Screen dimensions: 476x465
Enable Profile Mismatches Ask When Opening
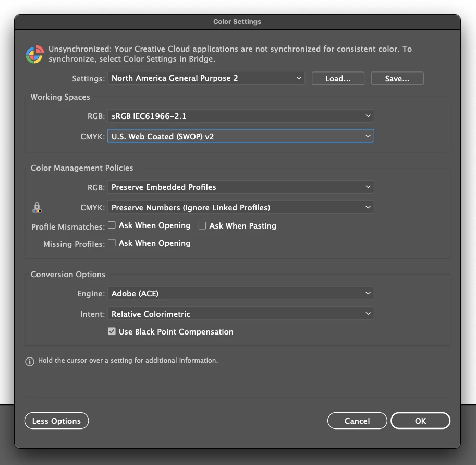pyautogui.click(x=112, y=225)
